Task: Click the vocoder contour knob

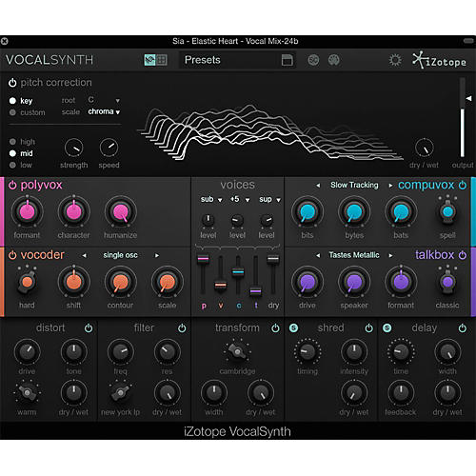Action: [x=120, y=282]
